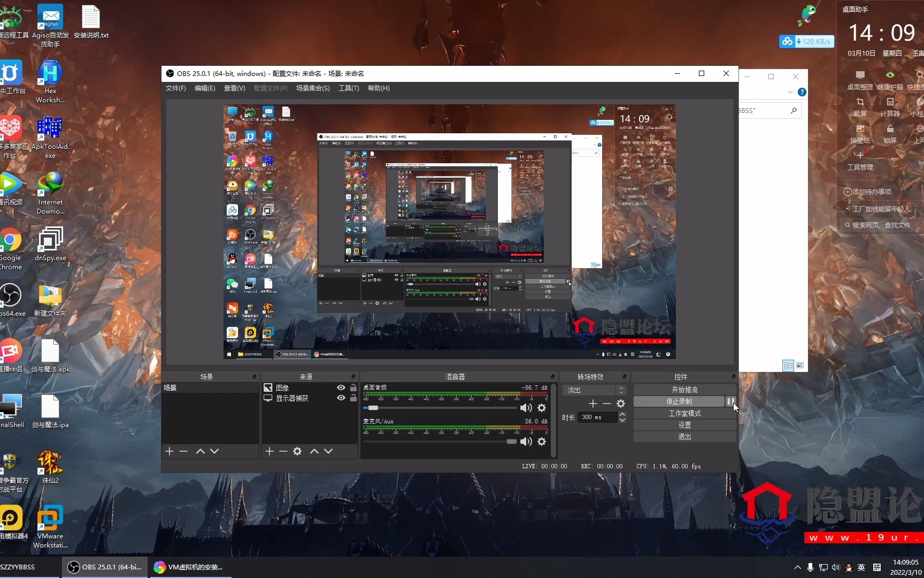The height and width of the screenshot is (578, 924).
Task: Toggle lock on 显示器捕获 source
Action: point(353,398)
